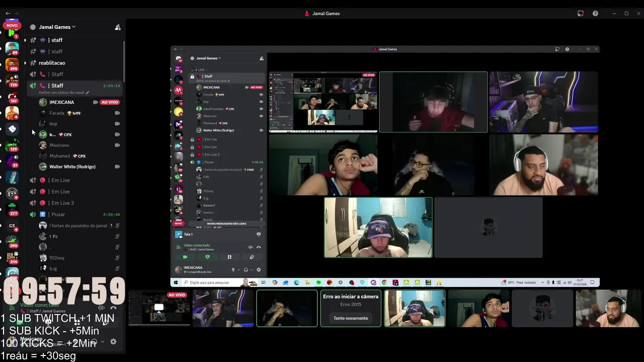The height and width of the screenshot is (362, 644).
Task: Expand the audio output chevron beside the gear
Action: 103,342
